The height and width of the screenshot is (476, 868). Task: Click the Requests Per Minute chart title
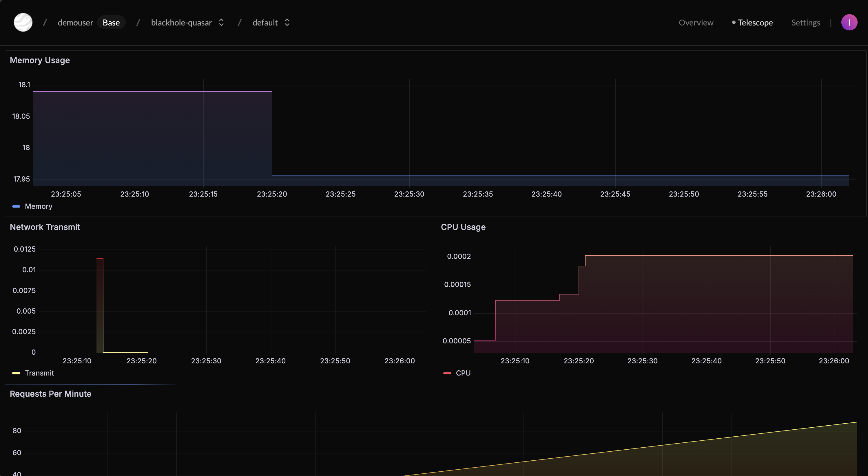[50, 393]
